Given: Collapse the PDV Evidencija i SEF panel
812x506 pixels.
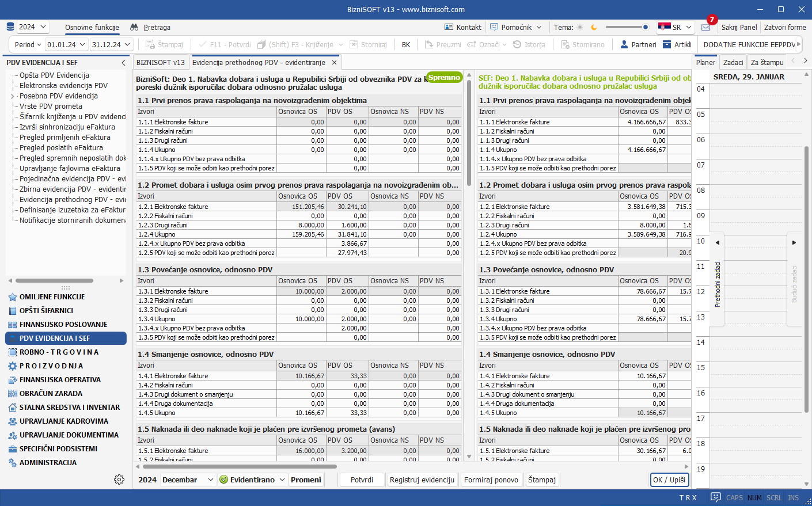Looking at the screenshot, I should click(x=123, y=63).
